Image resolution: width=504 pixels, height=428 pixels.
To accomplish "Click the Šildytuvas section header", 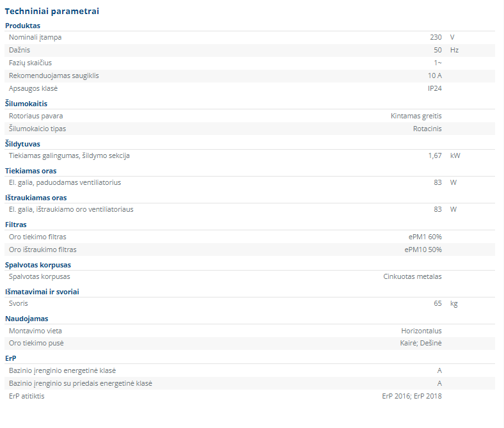I will [22, 144].
